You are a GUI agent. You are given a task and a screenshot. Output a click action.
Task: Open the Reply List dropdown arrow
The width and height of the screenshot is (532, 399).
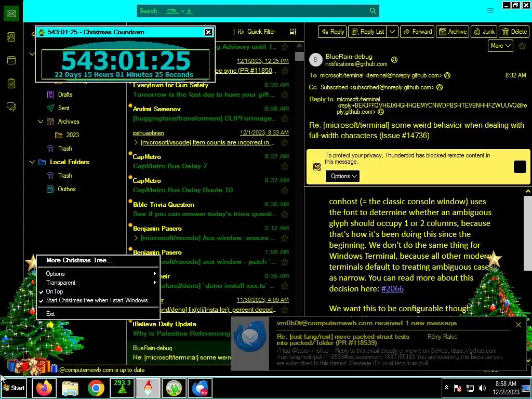392,32
